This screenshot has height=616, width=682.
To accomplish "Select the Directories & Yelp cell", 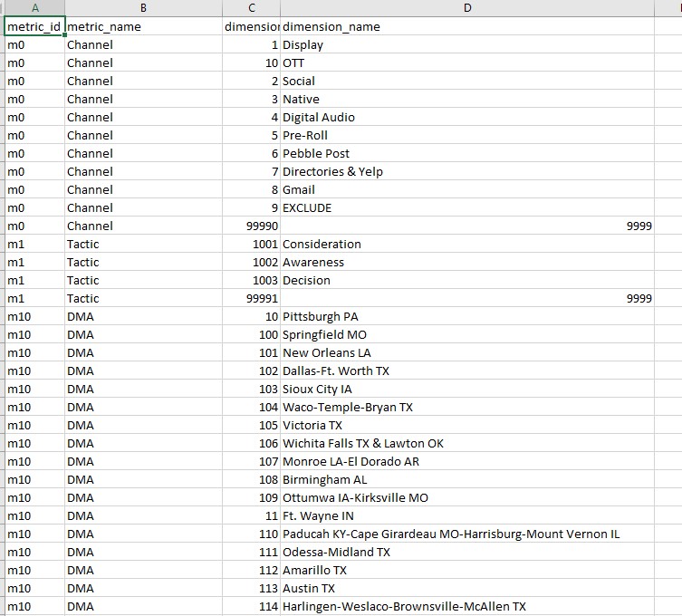I will (467, 172).
